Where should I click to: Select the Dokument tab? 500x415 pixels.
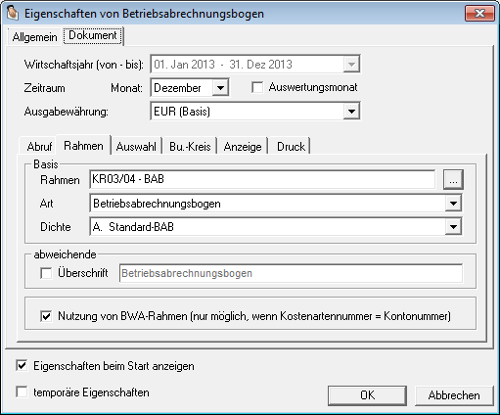click(x=93, y=35)
